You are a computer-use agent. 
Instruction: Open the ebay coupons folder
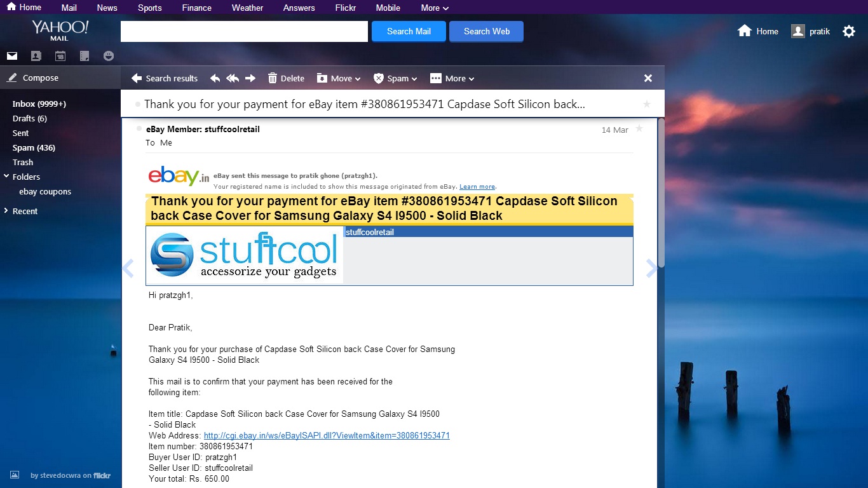pyautogui.click(x=45, y=191)
